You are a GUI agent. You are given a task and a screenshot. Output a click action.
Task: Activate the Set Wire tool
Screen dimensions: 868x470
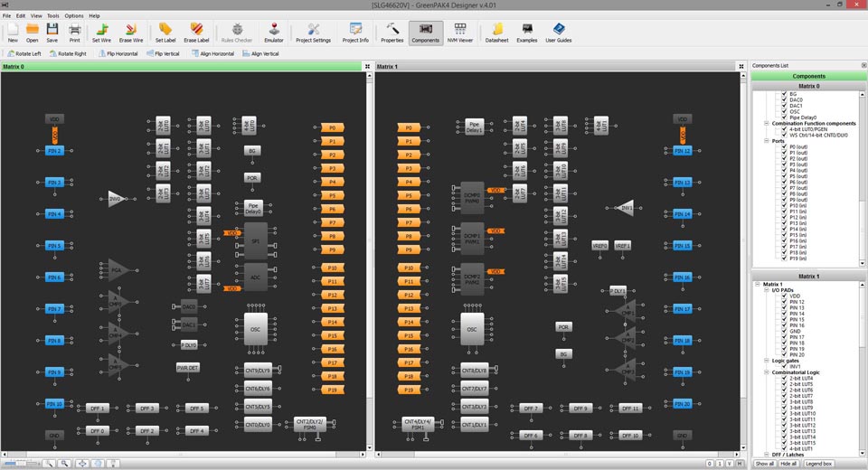pyautogui.click(x=101, y=33)
